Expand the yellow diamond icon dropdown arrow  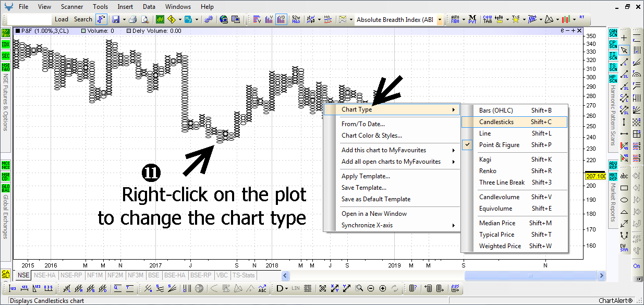pyautogui.click(x=180, y=19)
